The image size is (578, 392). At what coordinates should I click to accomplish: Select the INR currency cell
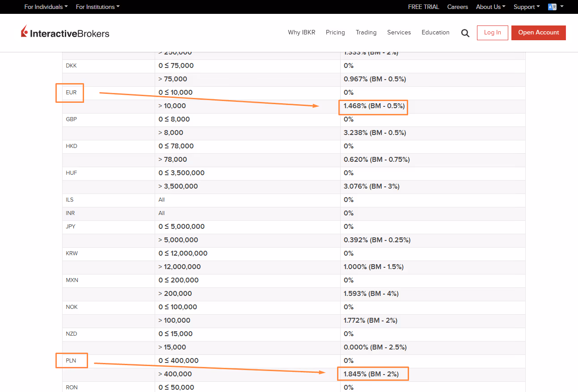tap(109, 213)
